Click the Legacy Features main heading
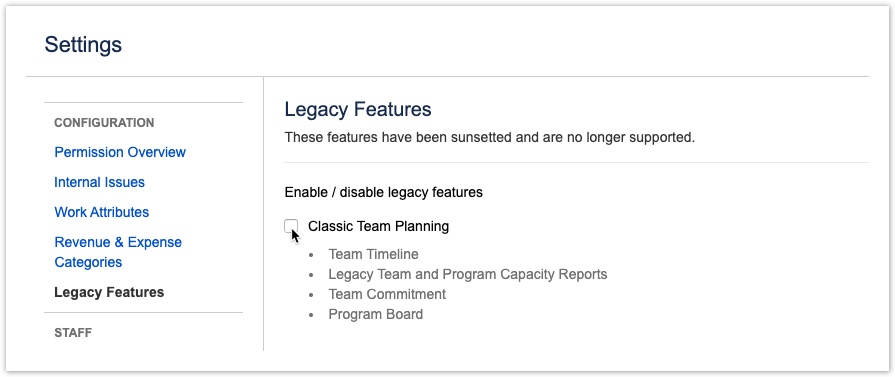This screenshot has height=377, width=895. [x=358, y=109]
